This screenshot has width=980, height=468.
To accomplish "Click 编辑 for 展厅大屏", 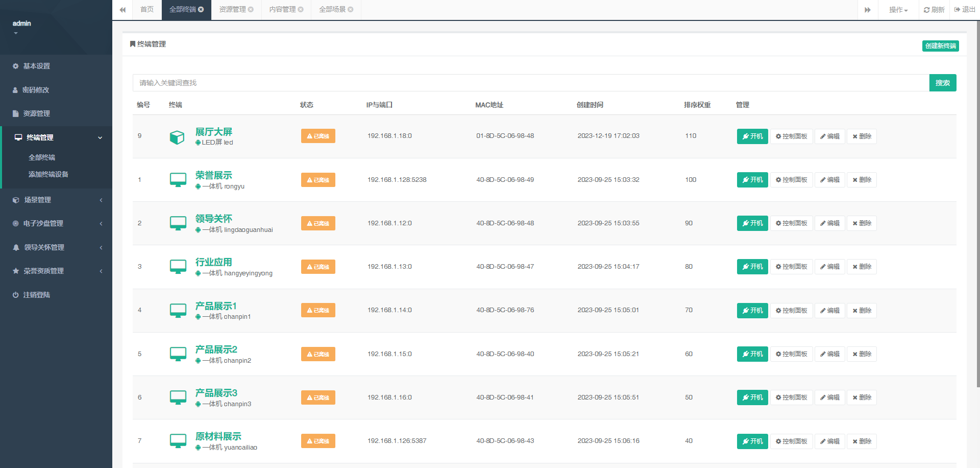I will (830, 136).
